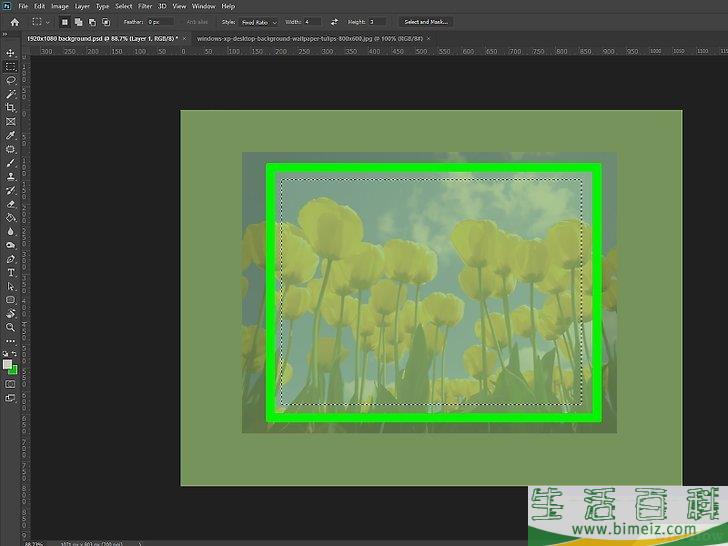Image resolution: width=728 pixels, height=546 pixels.
Task: Select the Eyedropper tool
Action: point(11,136)
